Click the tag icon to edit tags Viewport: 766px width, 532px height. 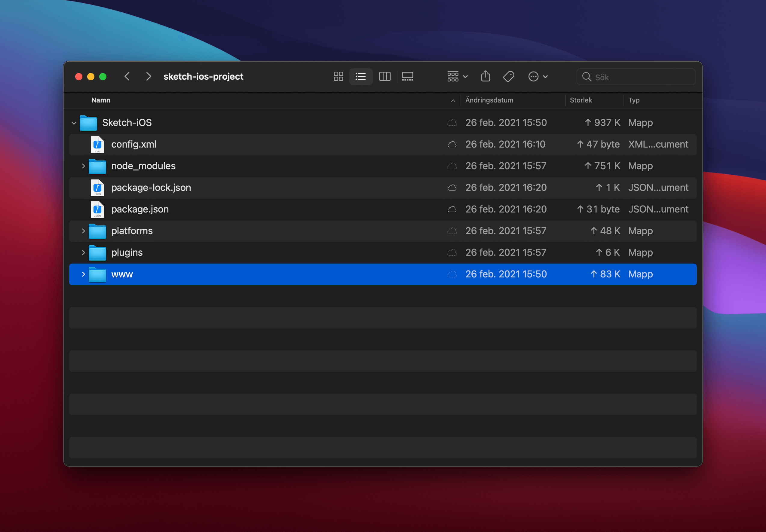pyautogui.click(x=509, y=77)
